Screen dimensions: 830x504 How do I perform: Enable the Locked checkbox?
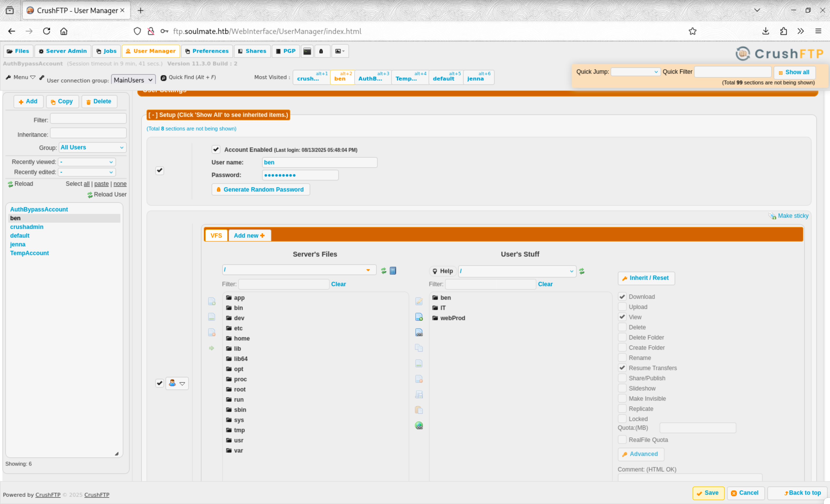pyautogui.click(x=622, y=419)
